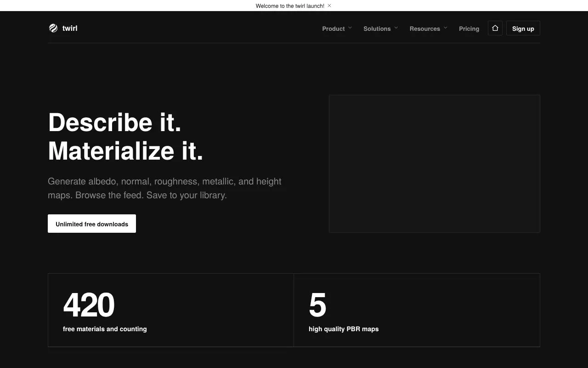Click the twirl swirl logo icon
588x368 pixels.
coord(53,28)
